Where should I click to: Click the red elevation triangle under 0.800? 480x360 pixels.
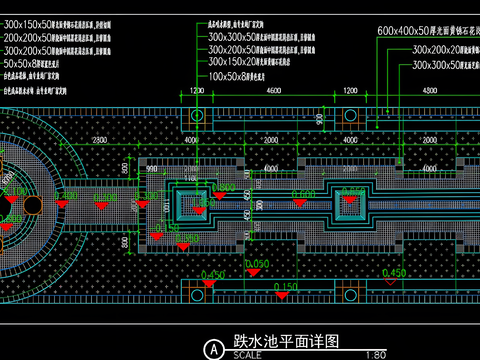tap(219, 196)
